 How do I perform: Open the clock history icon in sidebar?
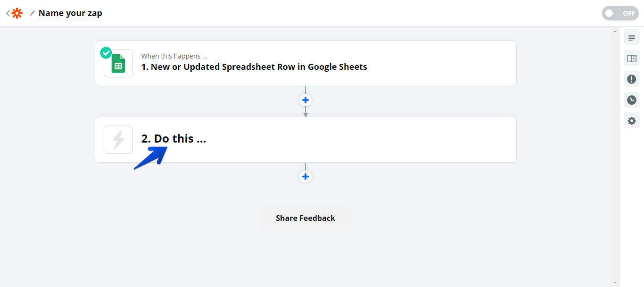632,100
